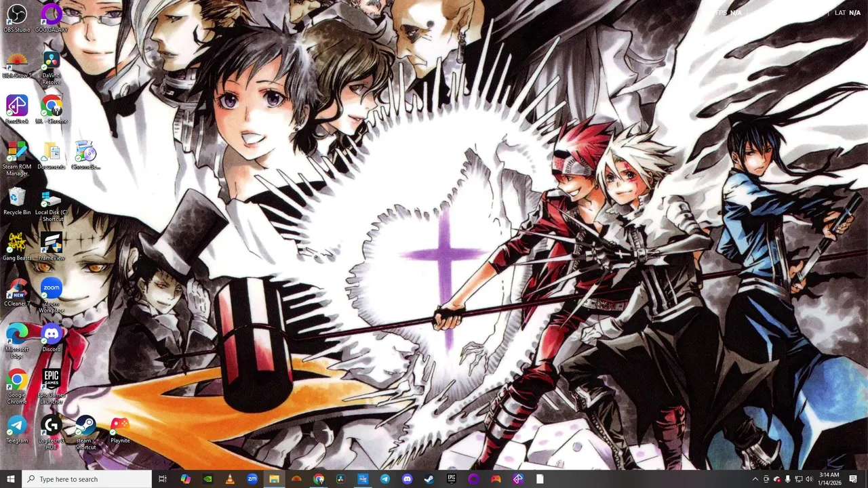Open the volume control in tray

(809, 479)
